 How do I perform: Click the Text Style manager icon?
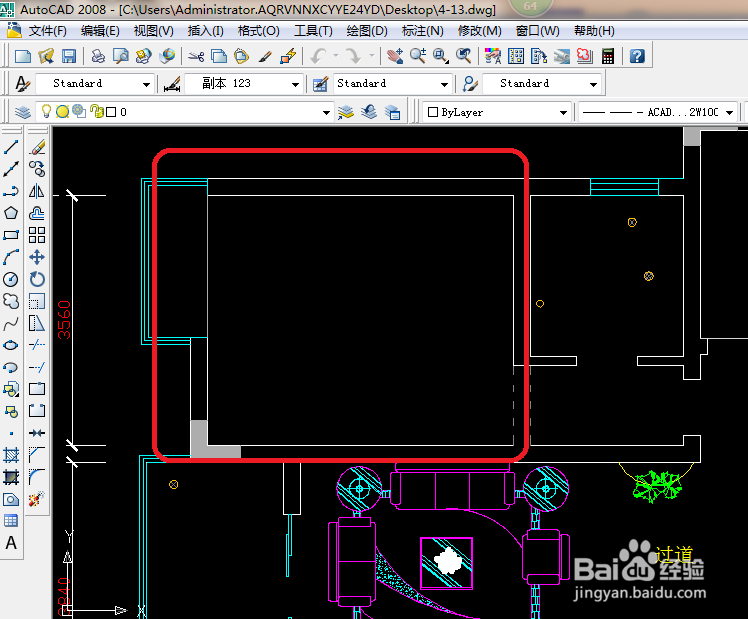click(22, 84)
